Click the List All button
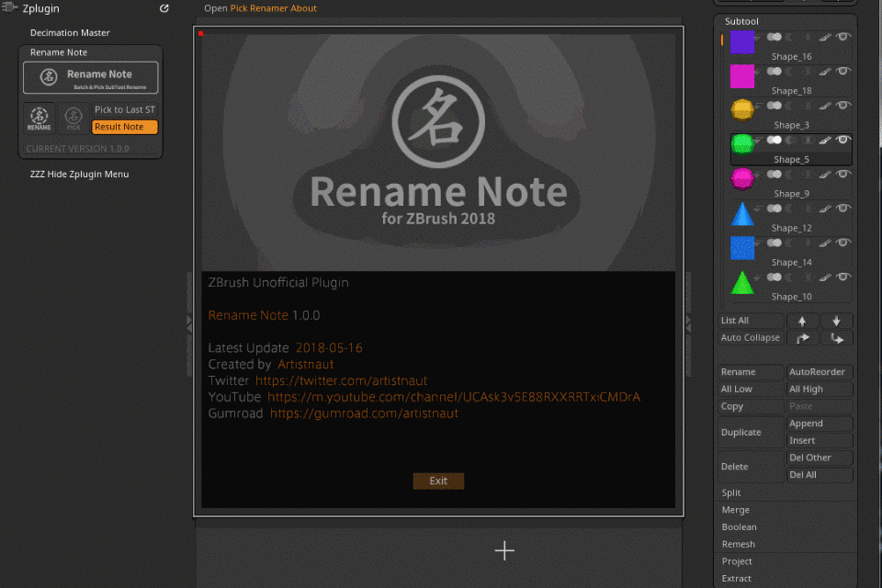The height and width of the screenshot is (588, 882). point(751,321)
